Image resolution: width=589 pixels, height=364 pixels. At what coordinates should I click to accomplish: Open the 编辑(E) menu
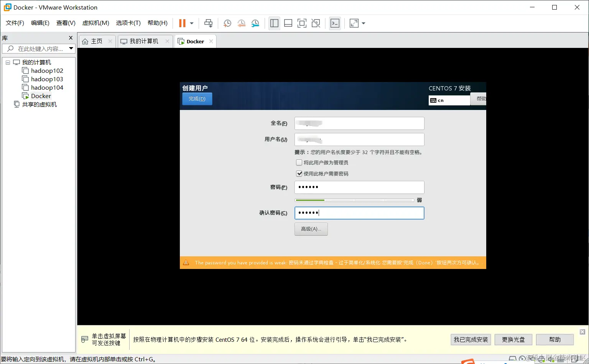click(x=40, y=23)
